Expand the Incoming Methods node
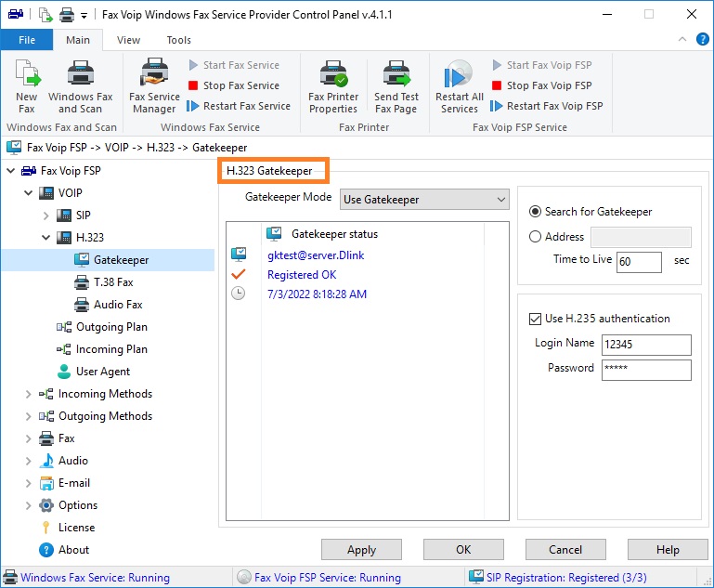Viewport: 714px width, 588px height. [28, 394]
